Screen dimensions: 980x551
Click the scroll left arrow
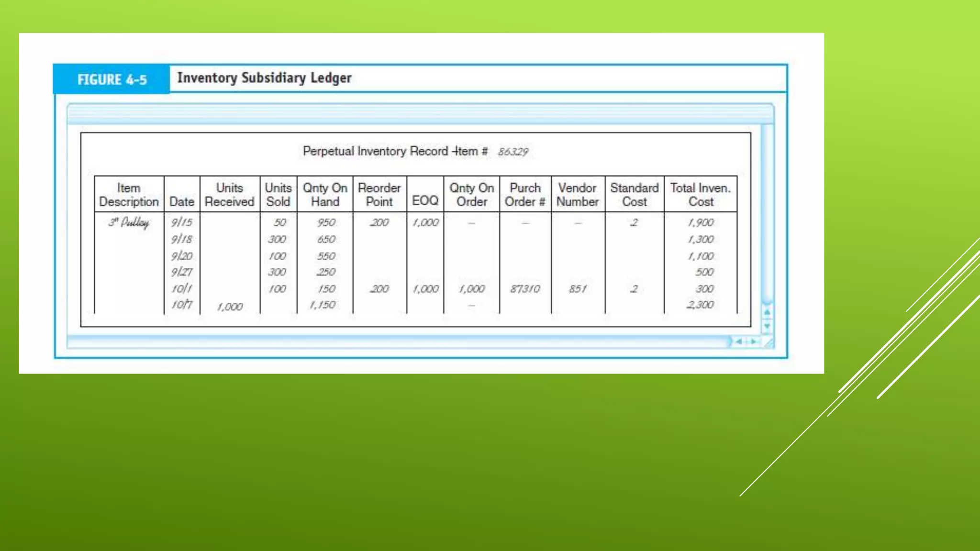[x=739, y=342]
